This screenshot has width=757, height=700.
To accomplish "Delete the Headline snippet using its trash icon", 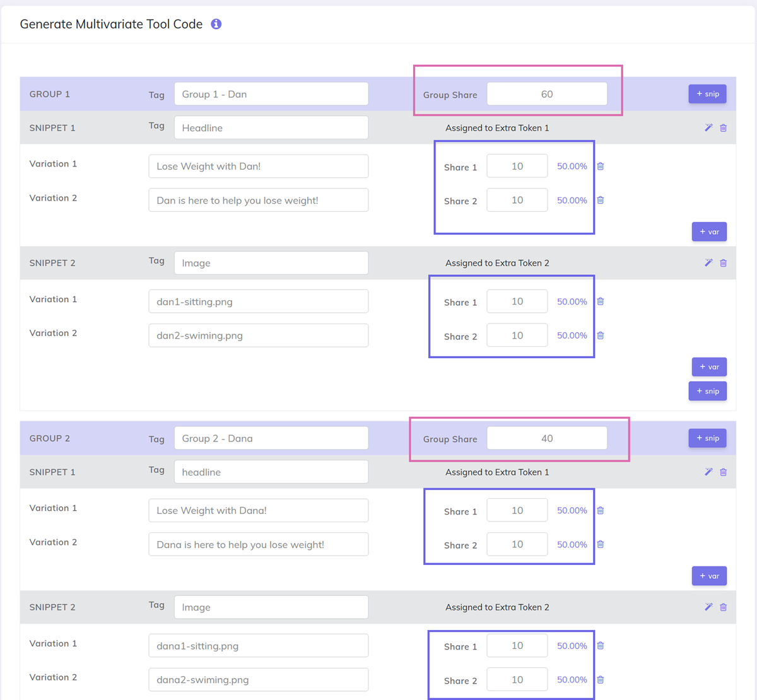I will point(723,127).
